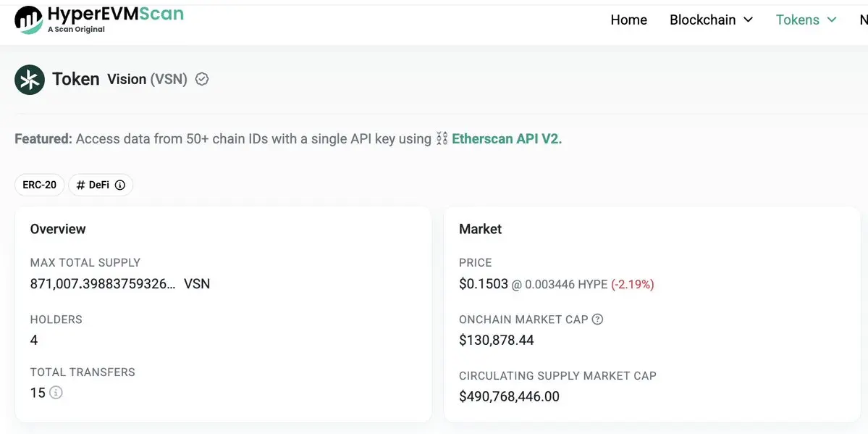Click the Total Transfers info icon

[x=56, y=393]
